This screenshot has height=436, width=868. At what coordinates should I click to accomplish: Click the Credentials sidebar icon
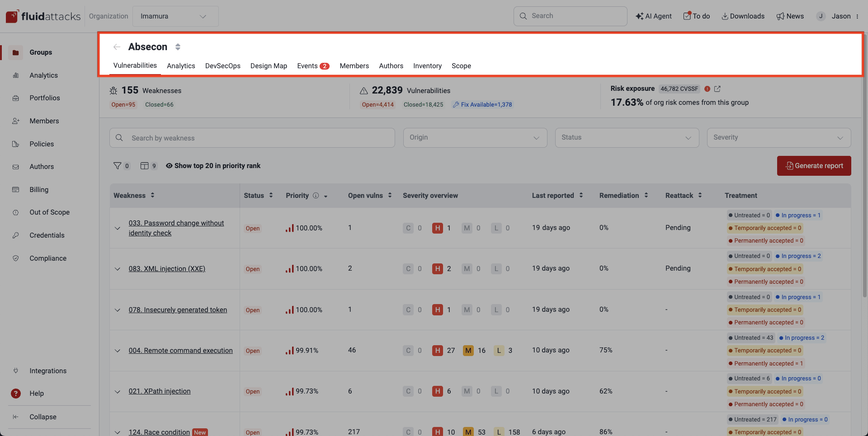tap(16, 235)
